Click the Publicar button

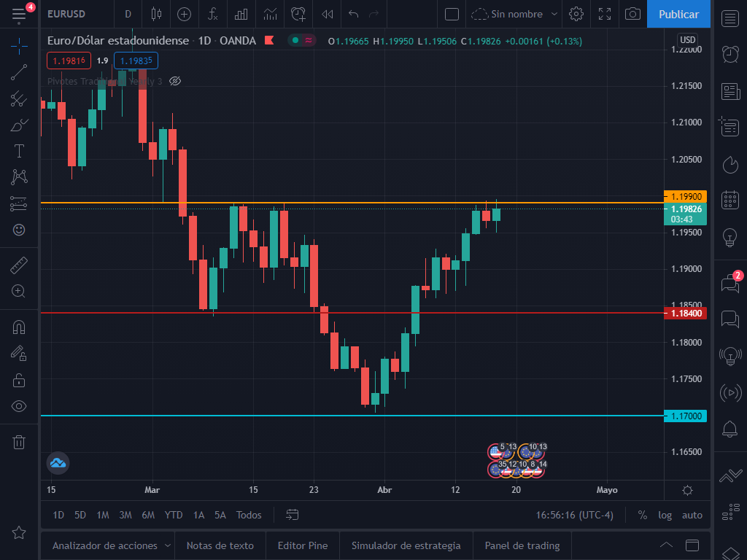pyautogui.click(x=678, y=15)
